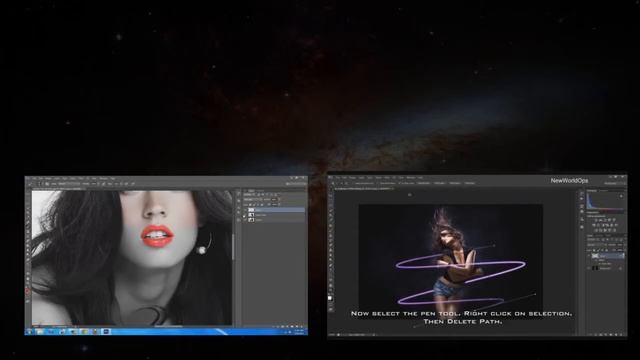Viewport: 640px width, 360px height.
Task: Open the File menu in right Photoshop window
Action: click(x=338, y=178)
